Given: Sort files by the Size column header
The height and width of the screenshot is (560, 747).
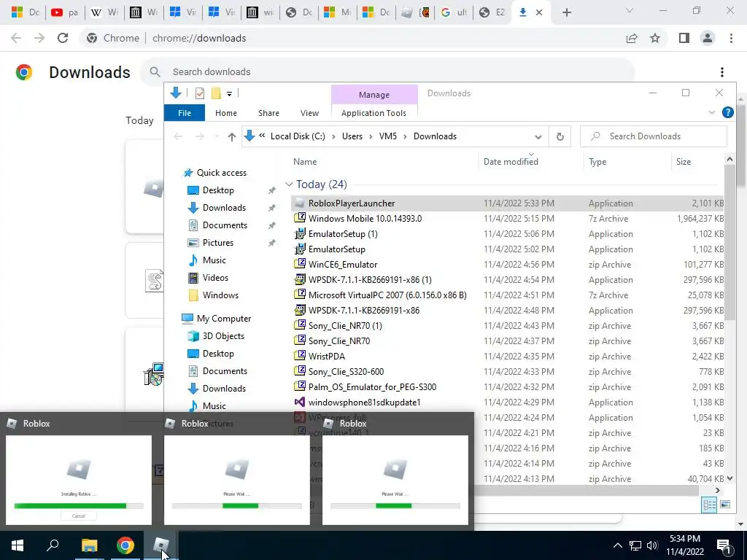Looking at the screenshot, I should pyautogui.click(x=683, y=162).
